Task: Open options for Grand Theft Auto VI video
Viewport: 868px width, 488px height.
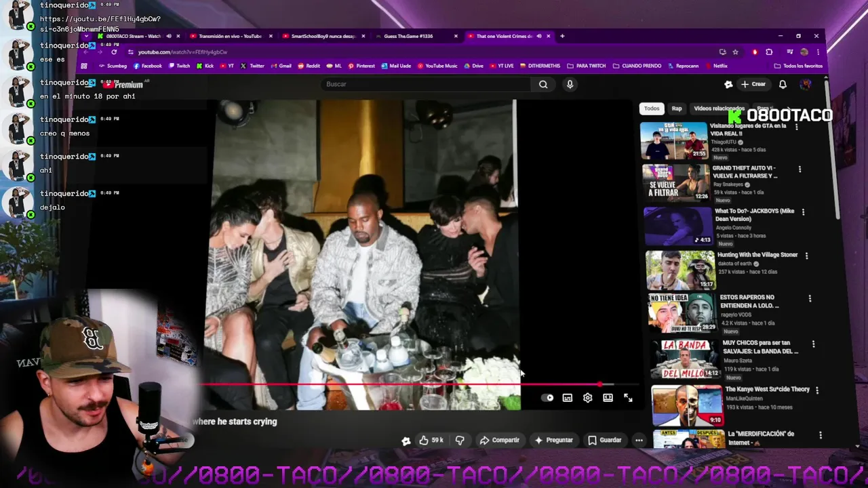Action: pos(800,169)
